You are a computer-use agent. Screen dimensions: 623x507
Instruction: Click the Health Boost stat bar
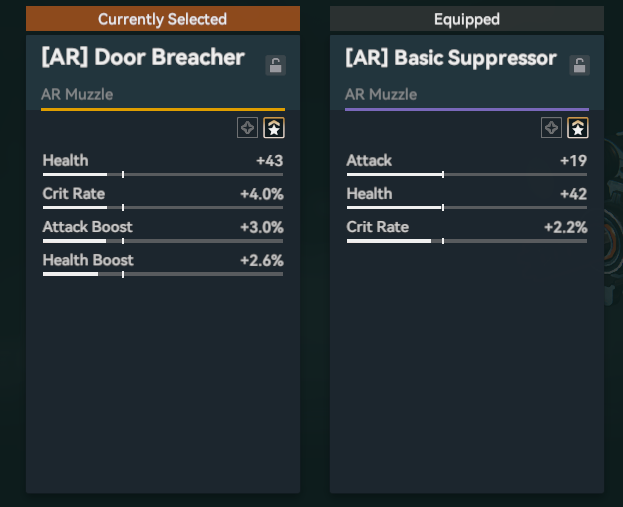coord(163,274)
